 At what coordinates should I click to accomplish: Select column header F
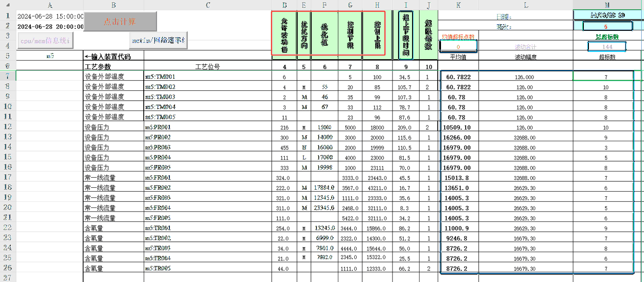324,5
